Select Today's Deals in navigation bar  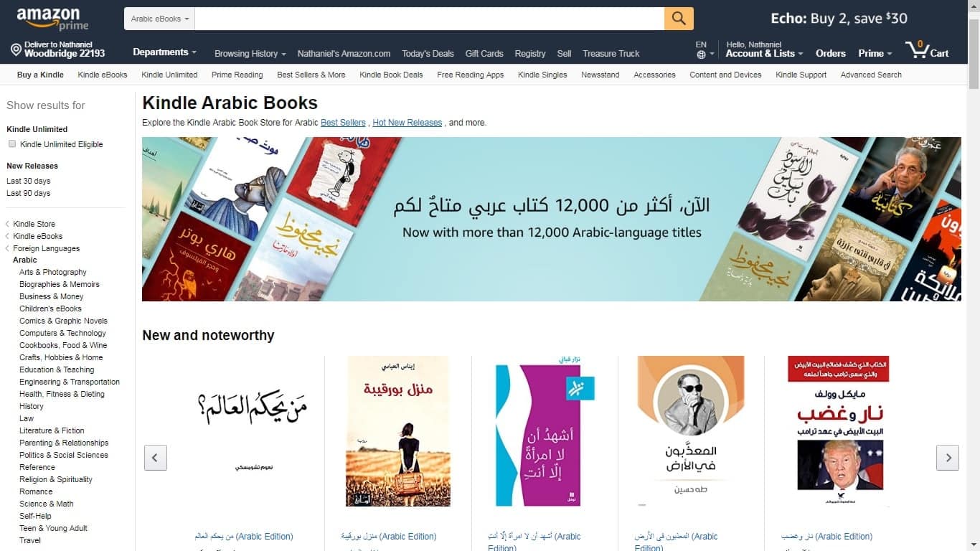pyautogui.click(x=428, y=54)
